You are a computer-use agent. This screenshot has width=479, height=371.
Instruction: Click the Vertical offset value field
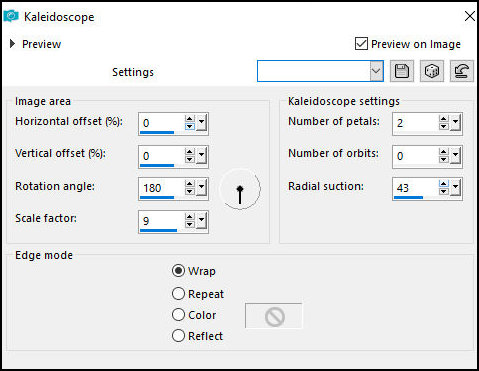pyautogui.click(x=161, y=156)
